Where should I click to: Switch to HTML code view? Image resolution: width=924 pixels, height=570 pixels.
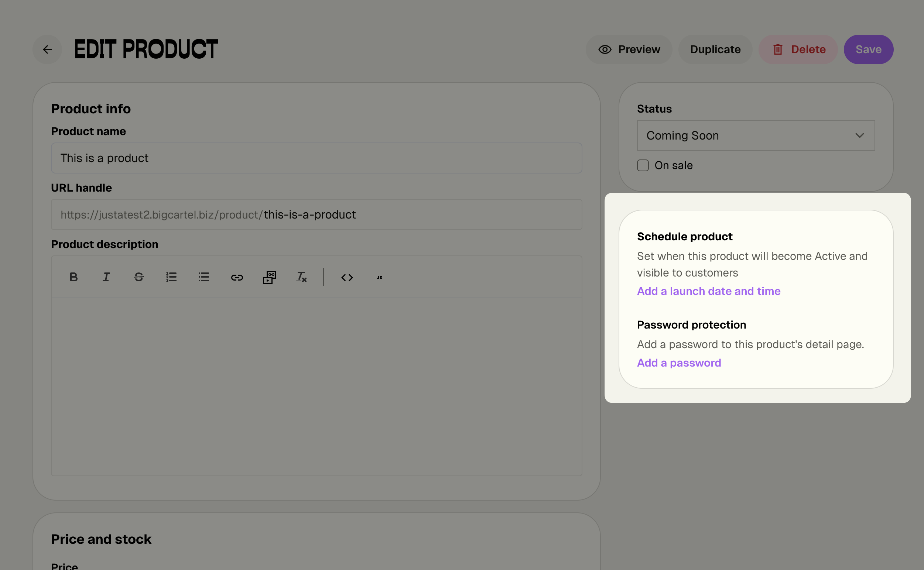[347, 278]
